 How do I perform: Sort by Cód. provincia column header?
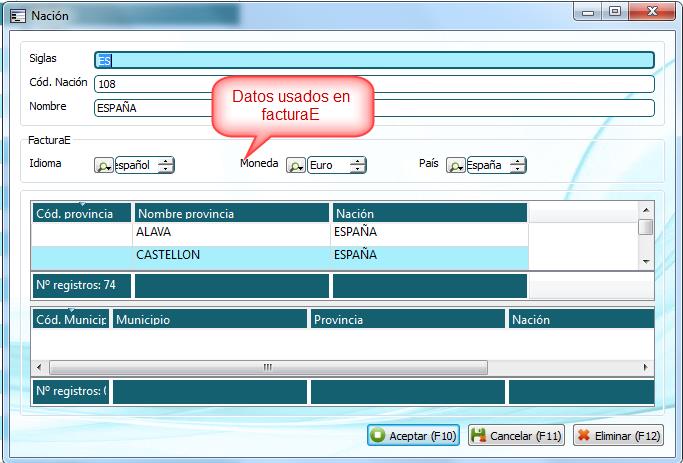82,213
